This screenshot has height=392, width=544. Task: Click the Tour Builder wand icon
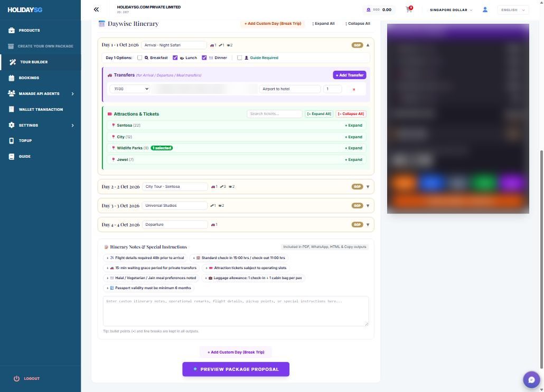[x=13, y=62]
